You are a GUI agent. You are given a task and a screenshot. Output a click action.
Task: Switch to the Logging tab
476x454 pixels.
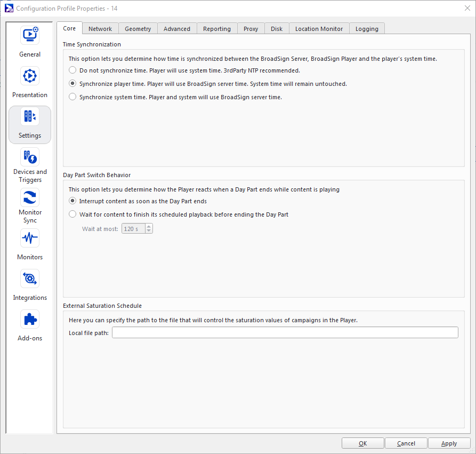[x=367, y=29]
